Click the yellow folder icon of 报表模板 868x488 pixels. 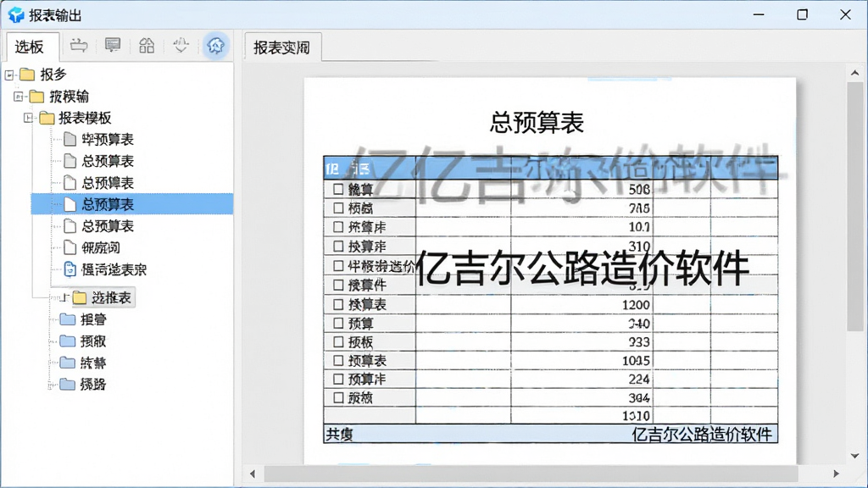[47, 118]
